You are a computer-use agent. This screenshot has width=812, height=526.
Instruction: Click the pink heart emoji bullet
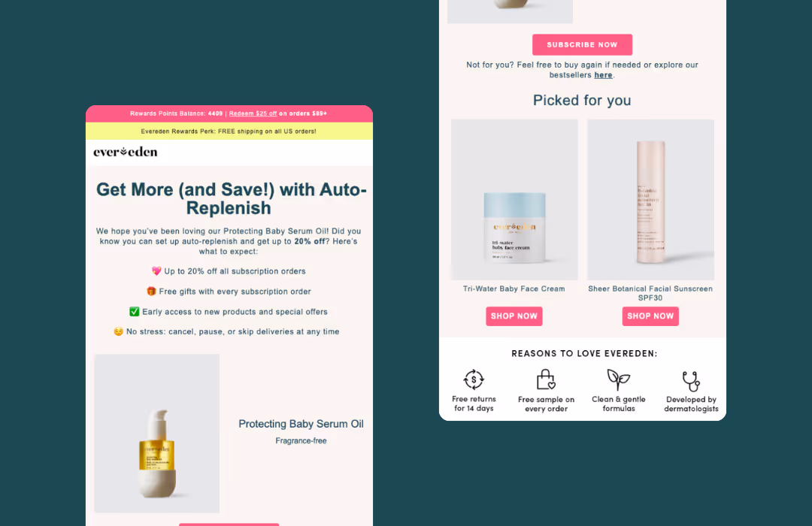156,271
